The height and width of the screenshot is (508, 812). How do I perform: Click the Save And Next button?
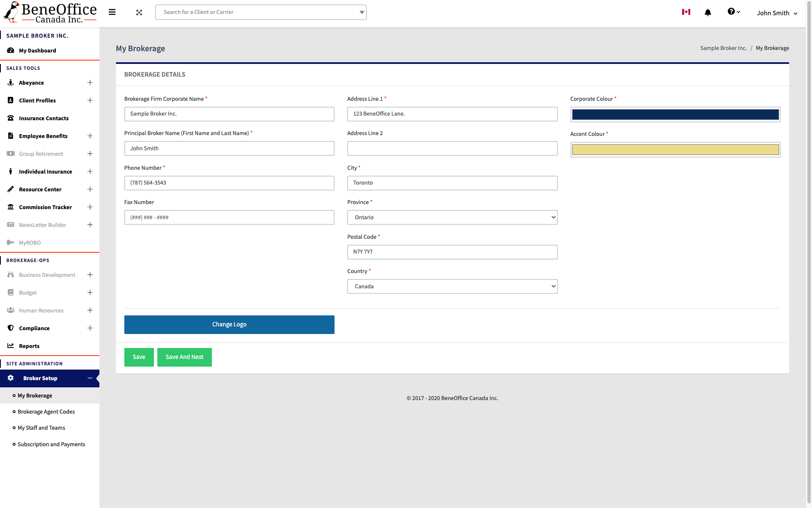pyautogui.click(x=184, y=357)
